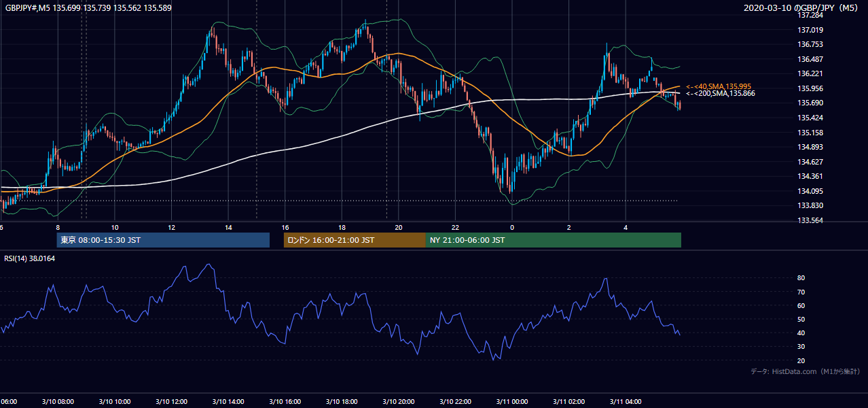Click price label 137.284
This screenshot has width=868, height=408.
point(811,15)
